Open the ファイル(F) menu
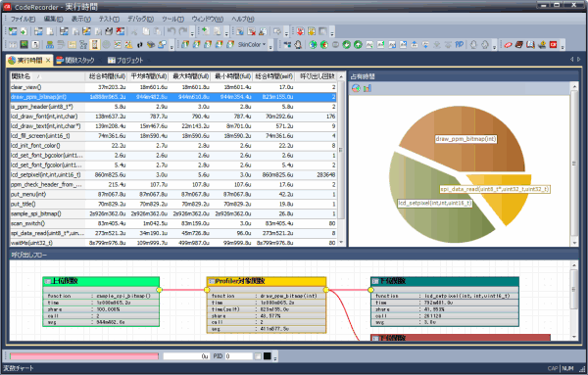The image size is (588, 375). click(x=23, y=19)
